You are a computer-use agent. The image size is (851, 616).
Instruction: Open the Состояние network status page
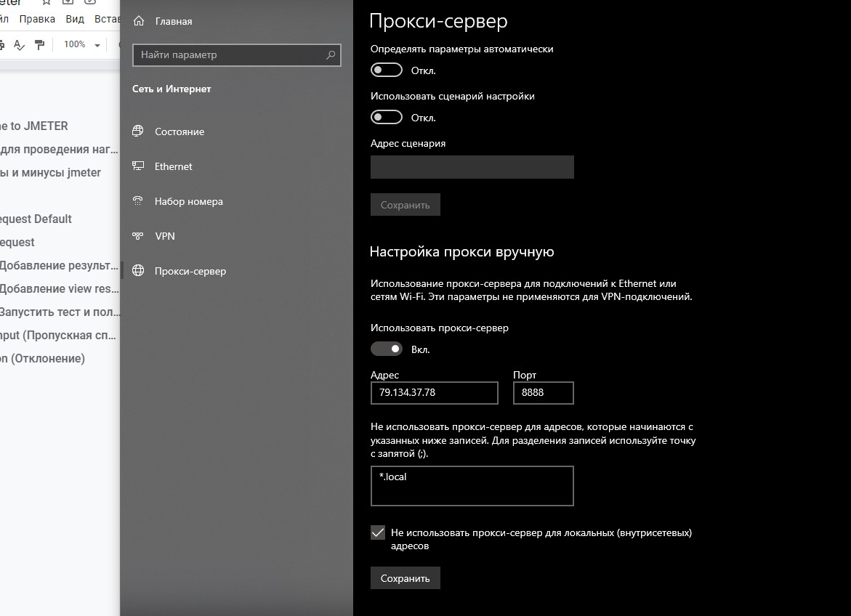pyautogui.click(x=179, y=131)
